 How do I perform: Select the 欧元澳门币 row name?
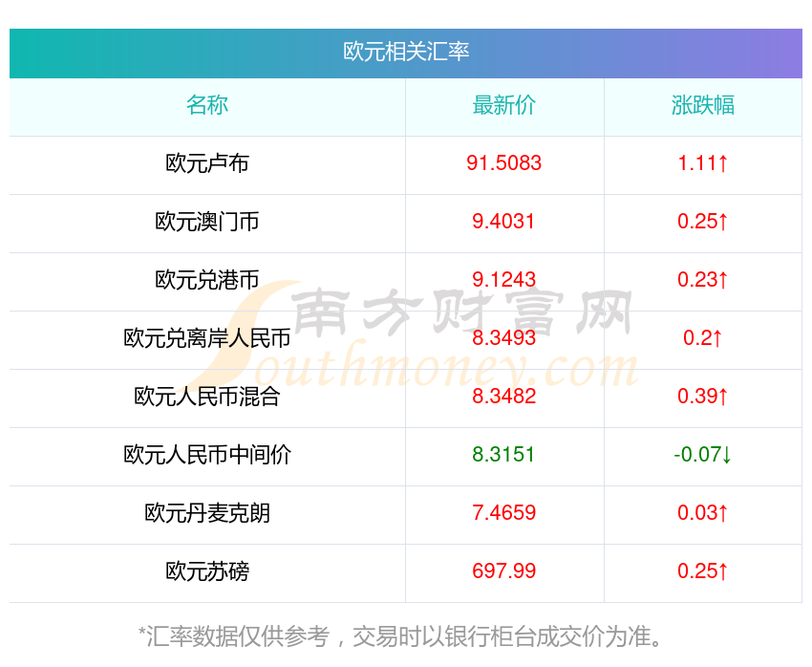207,222
